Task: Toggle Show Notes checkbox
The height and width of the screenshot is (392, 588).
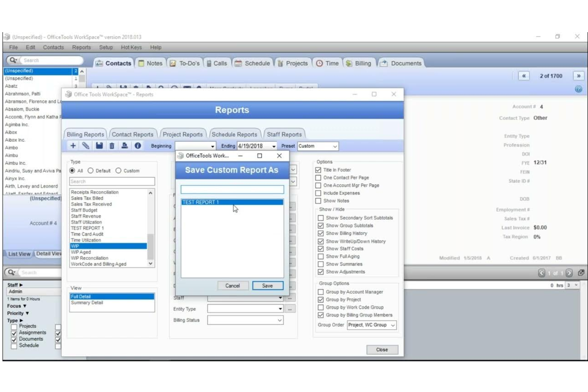Action: tap(318, 201)
